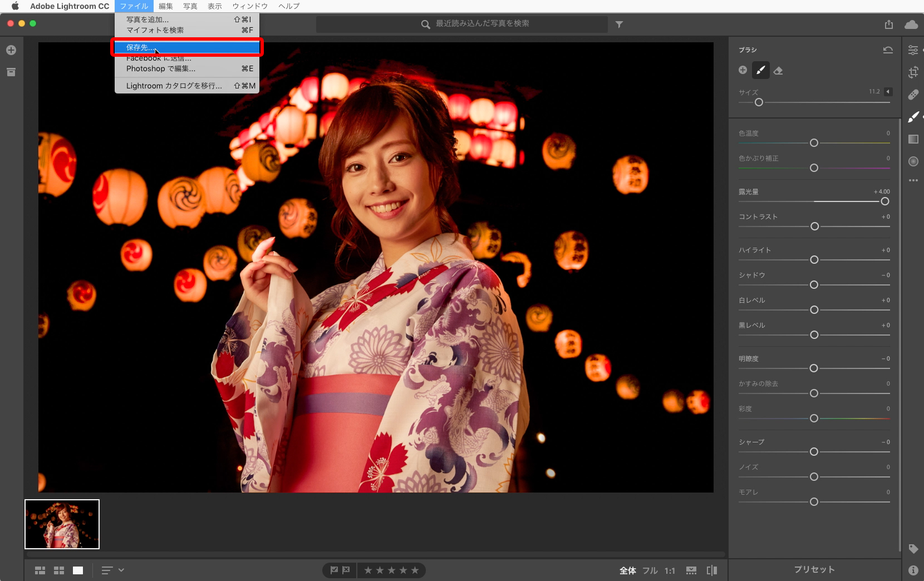Image resolution: width=924 pixels, height=581 pixels.
Task: Set the first rating star
Action: [x=368, y=570]
